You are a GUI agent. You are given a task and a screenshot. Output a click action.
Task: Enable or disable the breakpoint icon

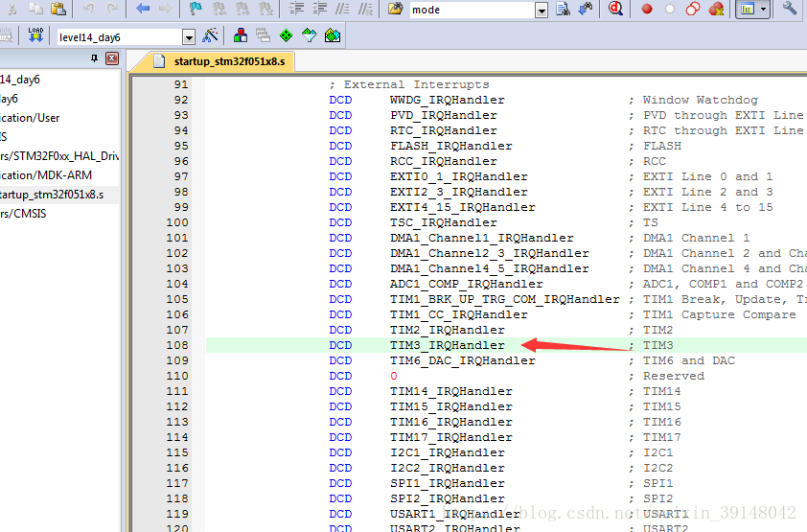(670, 9)
